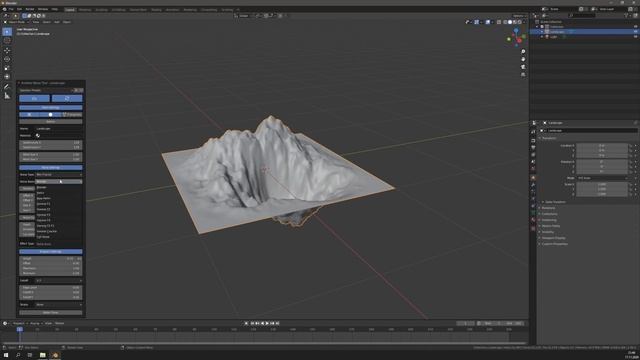Open the Object Mode dropdown
This screenshot has height=360, width=640.
click(x=17, y=22)
